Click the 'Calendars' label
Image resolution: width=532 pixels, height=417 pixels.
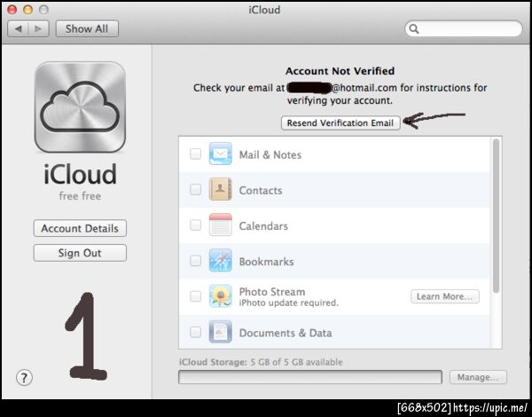[x=263, y=226]
